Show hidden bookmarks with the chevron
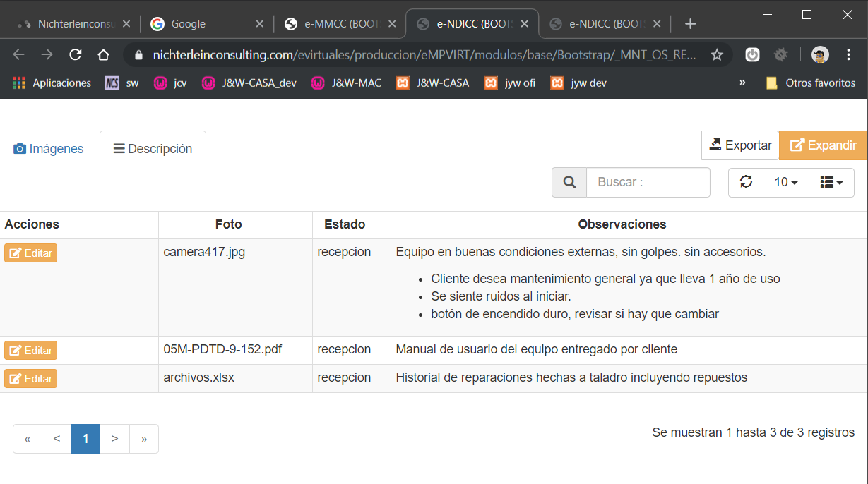 (x=742, y=83)
